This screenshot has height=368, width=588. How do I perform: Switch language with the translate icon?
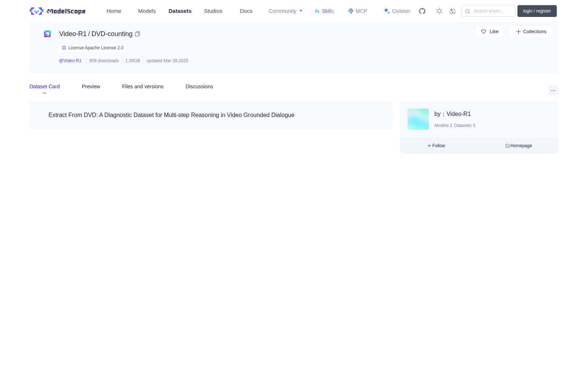pyautogui.click(x=452, y=11)
